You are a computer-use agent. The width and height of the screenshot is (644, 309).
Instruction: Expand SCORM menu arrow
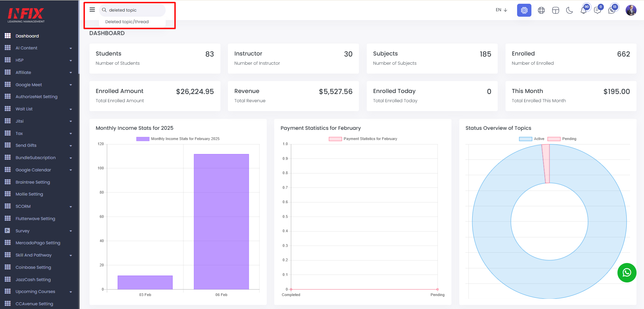click(71, 207)
